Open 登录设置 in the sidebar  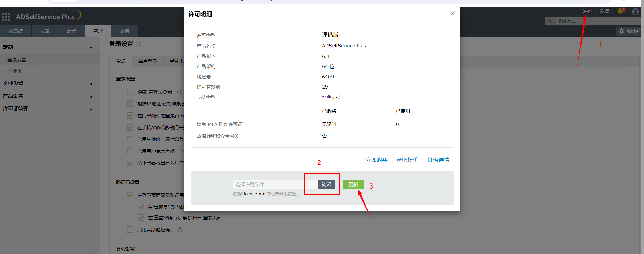(x=17, y=60)
